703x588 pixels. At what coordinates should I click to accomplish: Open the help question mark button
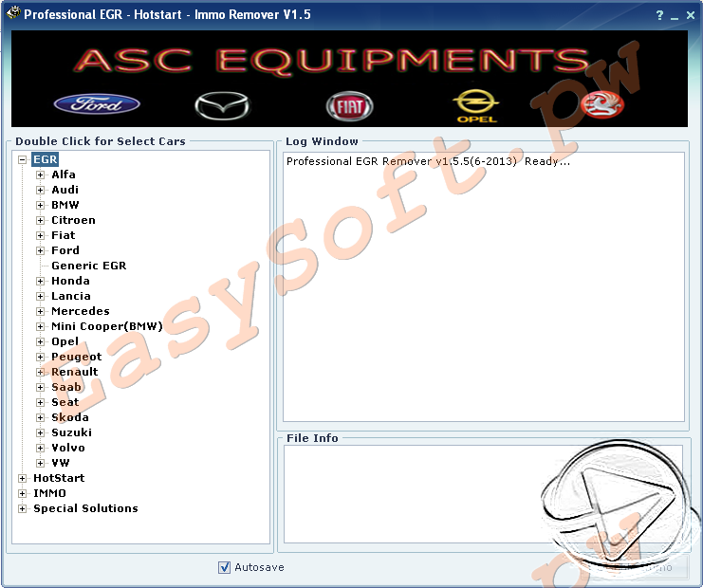(659, 15)
